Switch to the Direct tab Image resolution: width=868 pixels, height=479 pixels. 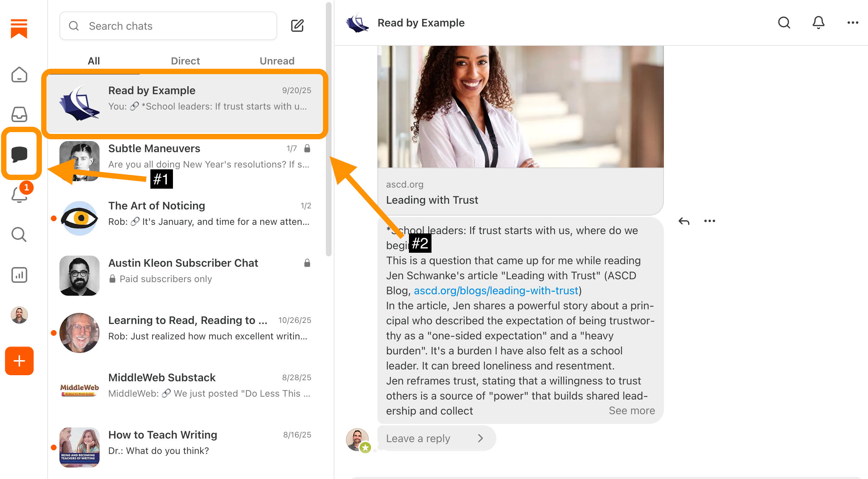(185, 61)
